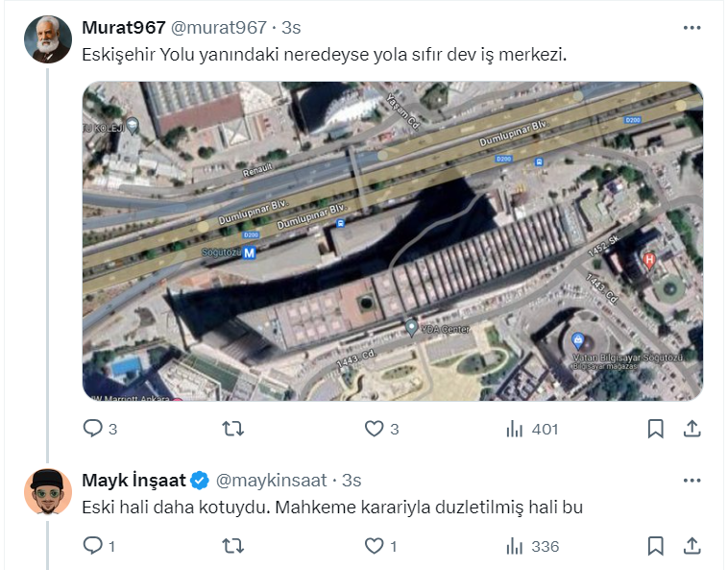Reply to Mayk İnşaat's tweet
Screen dimensions: 728x570
point(93,546)
